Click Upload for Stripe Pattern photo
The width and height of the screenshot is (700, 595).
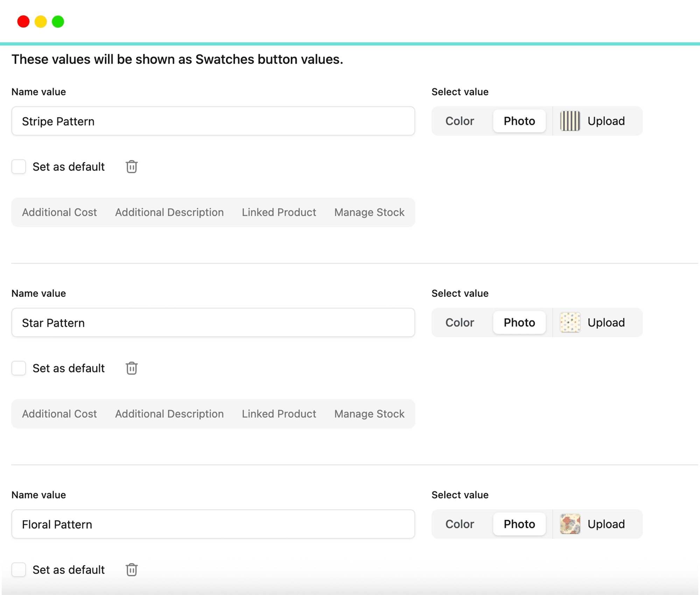click(x=606, y=121)
